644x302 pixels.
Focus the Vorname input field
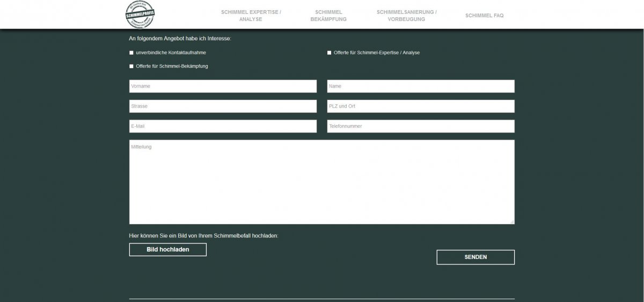(x=223, y=86)
